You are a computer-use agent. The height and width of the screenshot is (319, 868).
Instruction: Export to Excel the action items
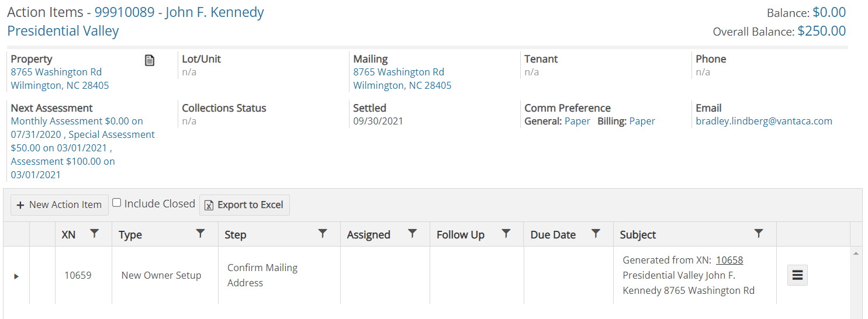click(x=244, y=205)
